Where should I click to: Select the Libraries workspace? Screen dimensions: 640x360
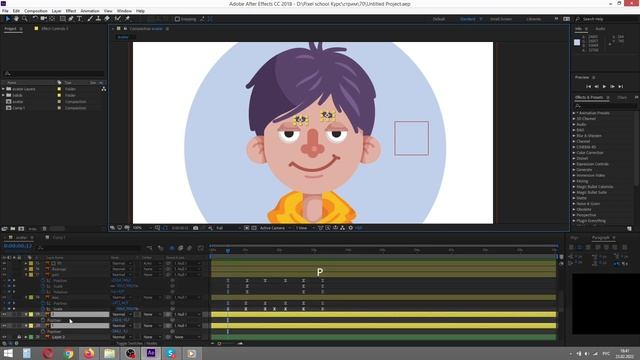(533, 19)
